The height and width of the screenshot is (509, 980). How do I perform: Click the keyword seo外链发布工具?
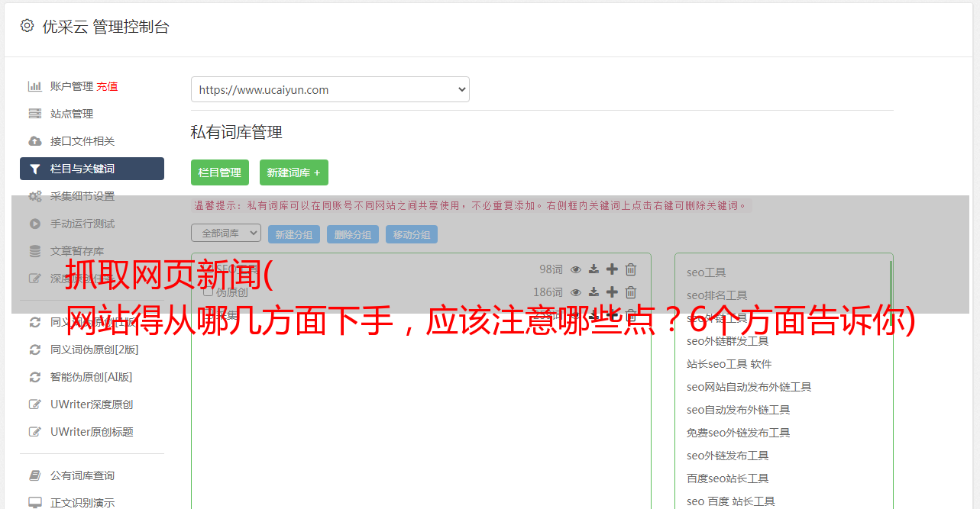pos(728,456)
